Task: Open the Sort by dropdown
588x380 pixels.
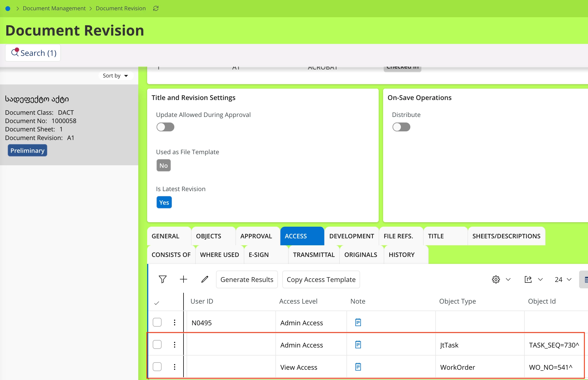Action: [x=115, y=76]
